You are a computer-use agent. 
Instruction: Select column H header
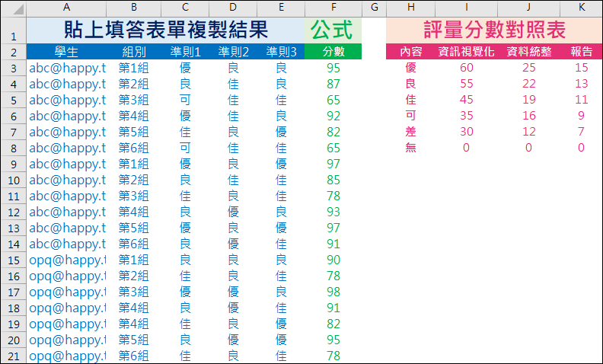click(410, 8)
